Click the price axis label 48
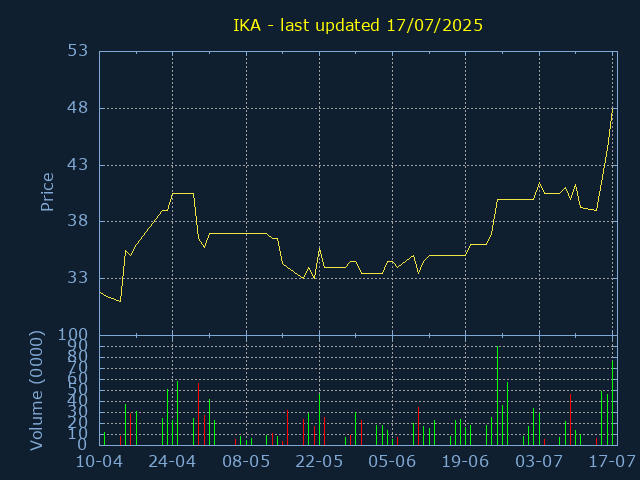640x480 pixels. 78,108
